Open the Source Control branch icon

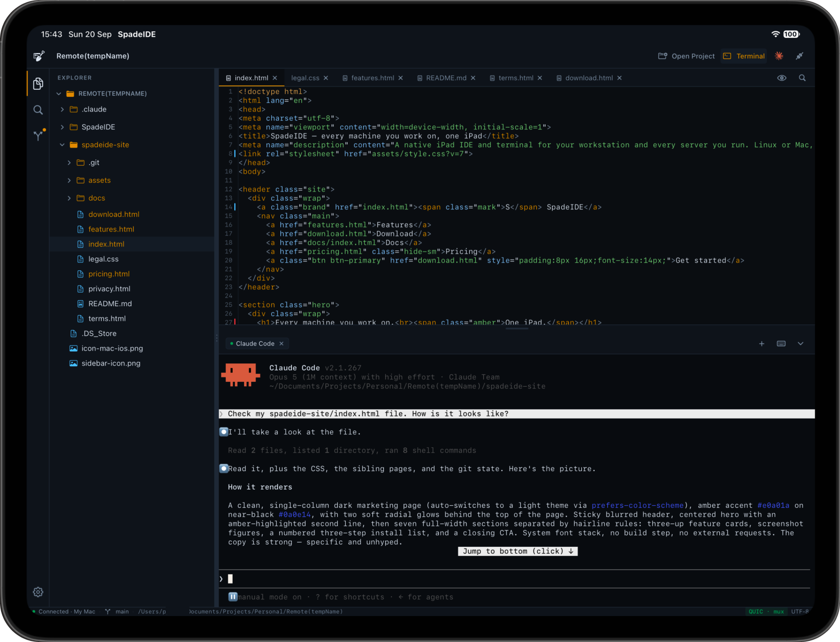click(38, 135)
